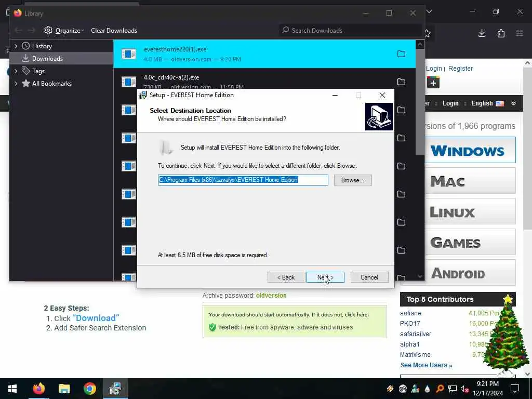
Task: Cancel the EVEREST Home Edition setup
Action: coord(369,277)
